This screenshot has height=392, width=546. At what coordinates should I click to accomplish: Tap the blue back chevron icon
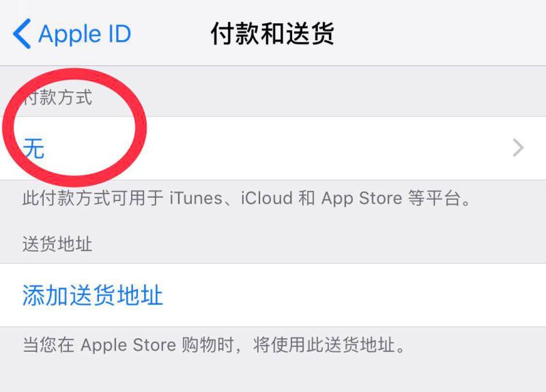(x=22, y=33)
